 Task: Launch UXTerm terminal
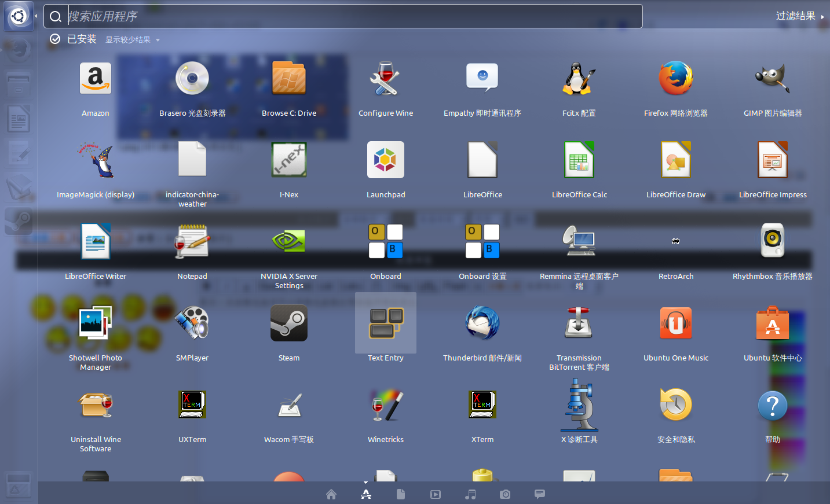coord(192,405)
